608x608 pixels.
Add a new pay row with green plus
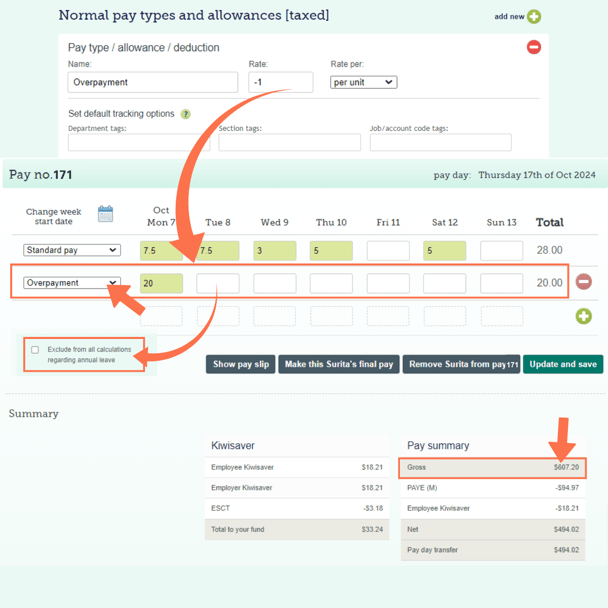[583, 316]
